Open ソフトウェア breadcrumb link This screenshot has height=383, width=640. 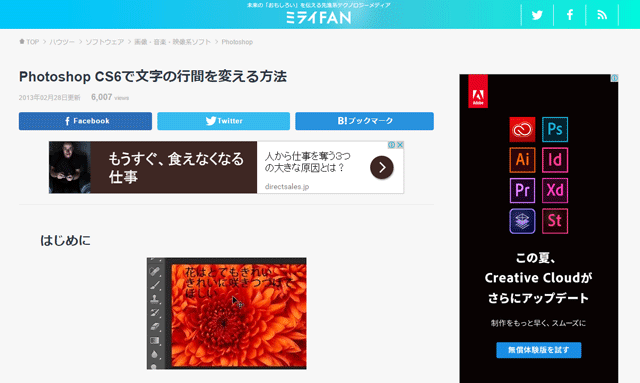click(104, 42)
